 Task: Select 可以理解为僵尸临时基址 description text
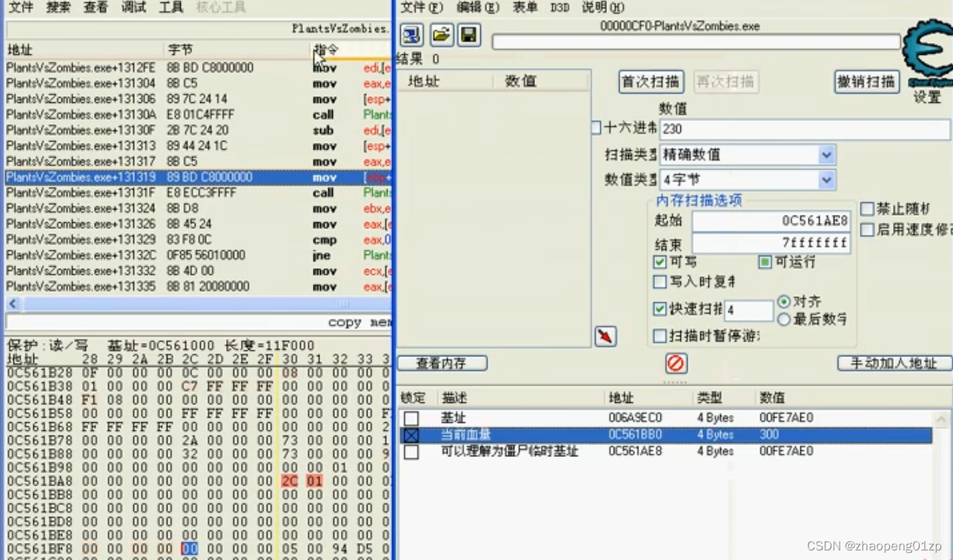pos(509,452)
